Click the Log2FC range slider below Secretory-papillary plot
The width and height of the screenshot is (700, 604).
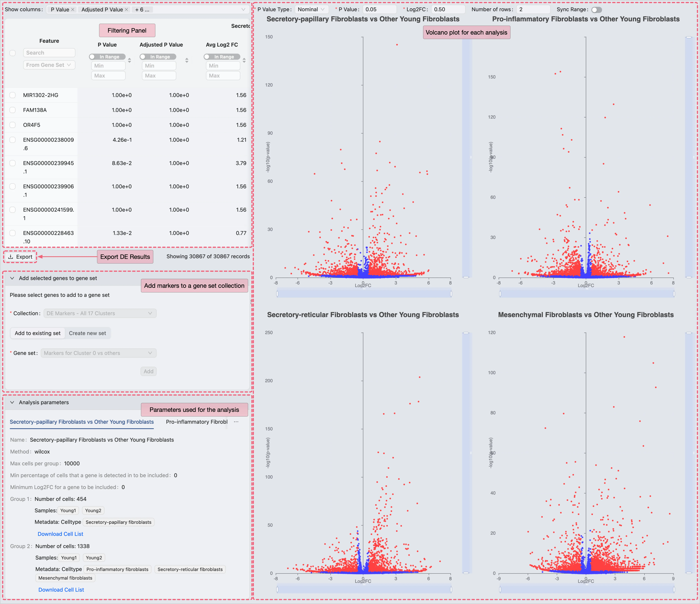pyautogui.click(x=364, y=294)
